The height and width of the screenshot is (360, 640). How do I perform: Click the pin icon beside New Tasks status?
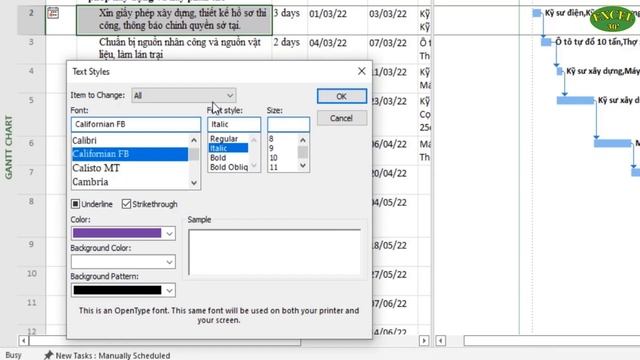49,355
